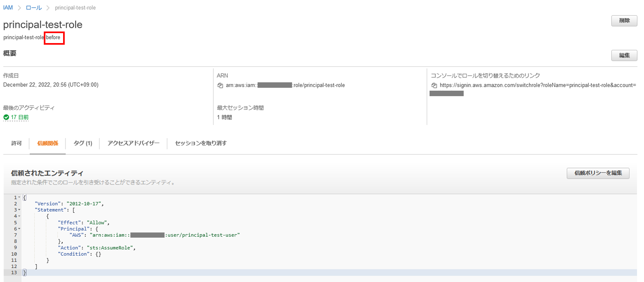Click the 削除 button
This screenshot has height=282, width=644.
(x=624, y=21)
